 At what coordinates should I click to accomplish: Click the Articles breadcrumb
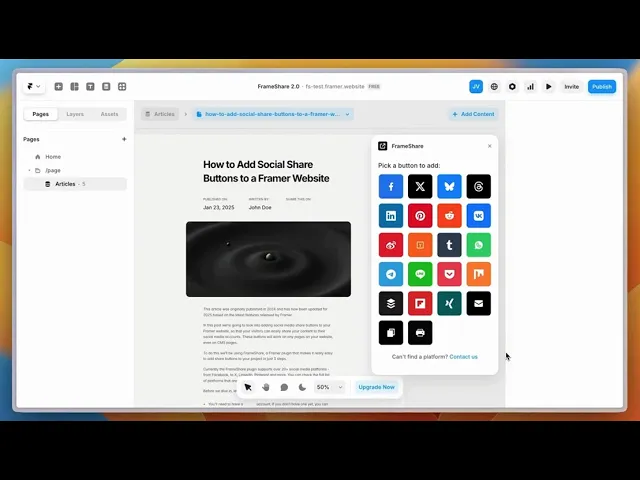(x=160, y=114)
